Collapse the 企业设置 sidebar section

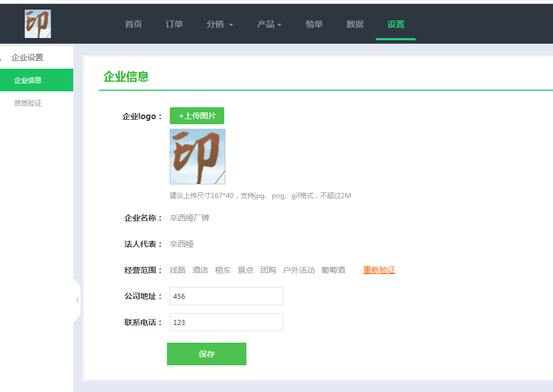27,57
